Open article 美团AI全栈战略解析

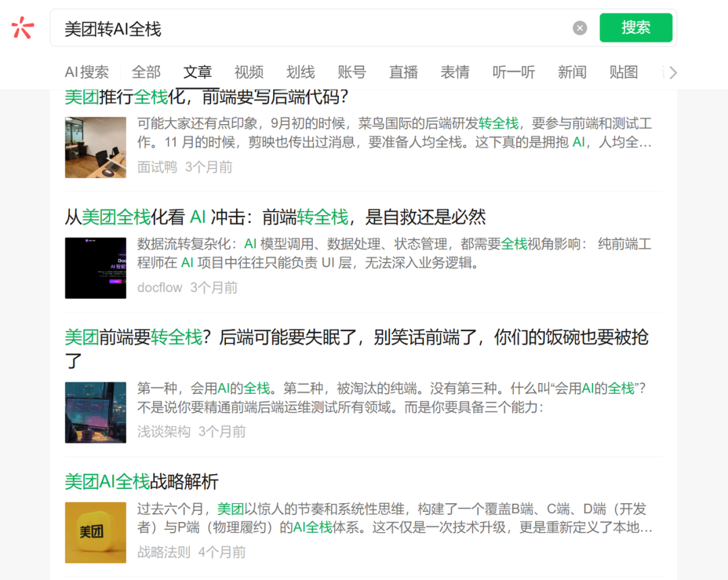pos(142,482)
